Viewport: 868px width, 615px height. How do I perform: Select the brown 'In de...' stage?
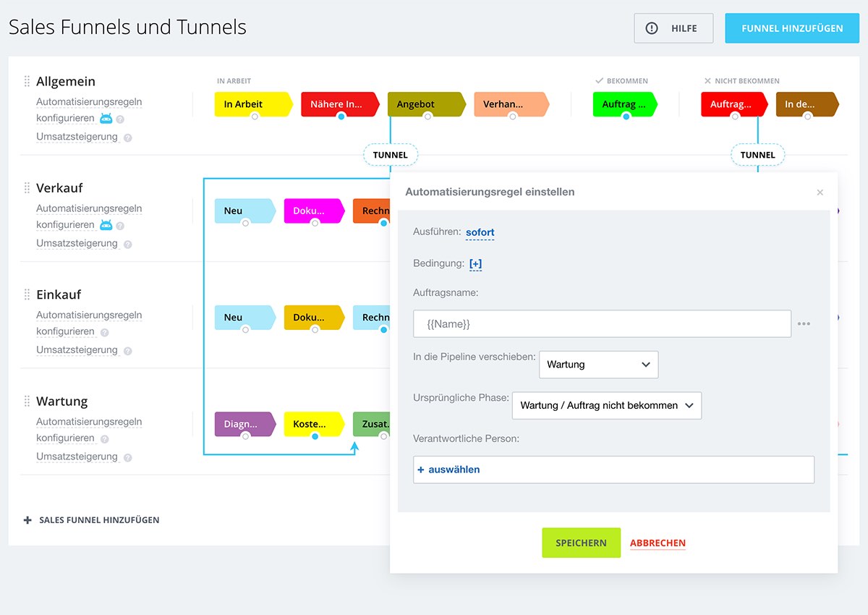click(807, 104)
